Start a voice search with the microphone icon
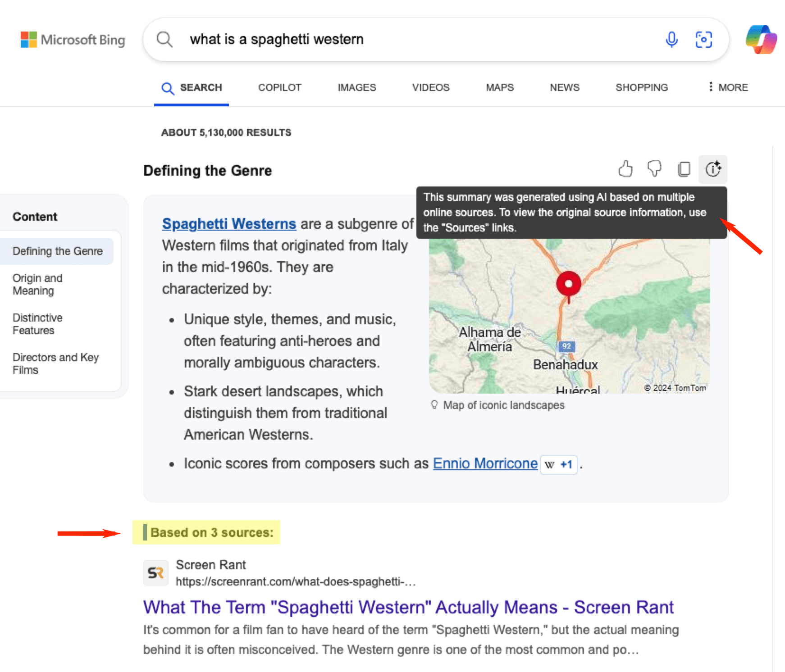The width and height of the screenshot is (785, 672). (671, 39)
